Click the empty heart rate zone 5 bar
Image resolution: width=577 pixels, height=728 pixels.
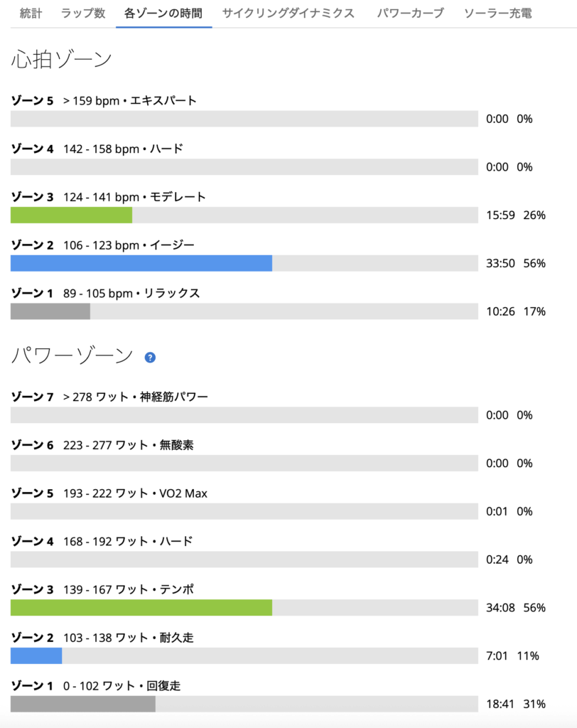click(x=244, y=119)
